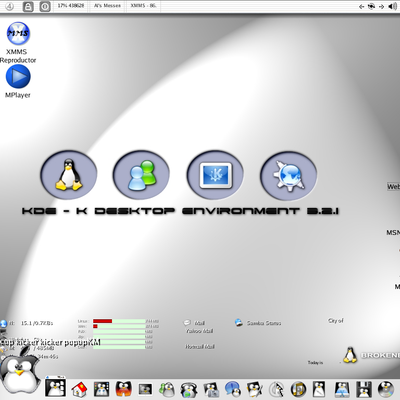This screenshot has width=400, height=400.
Task: Click the 15.1/0.7KB/s network speed text
Action: click(x=37, y=323)
